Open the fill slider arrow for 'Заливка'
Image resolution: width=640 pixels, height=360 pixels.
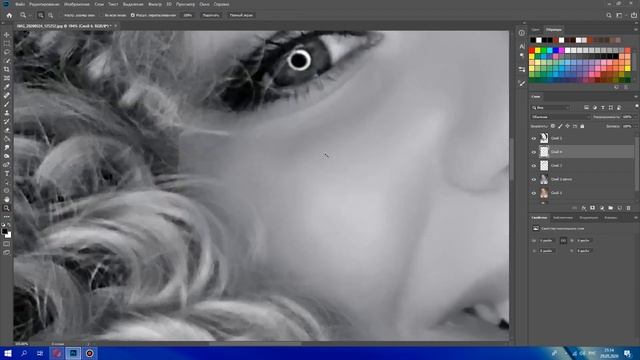point(636,126)
